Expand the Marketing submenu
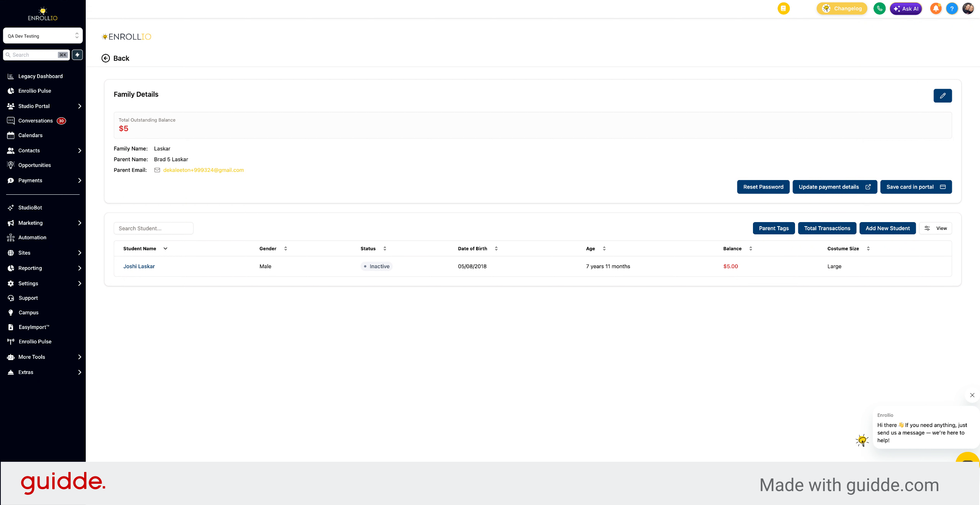Image resolution: width=980 pixels, height=505 pixels. 80,223
